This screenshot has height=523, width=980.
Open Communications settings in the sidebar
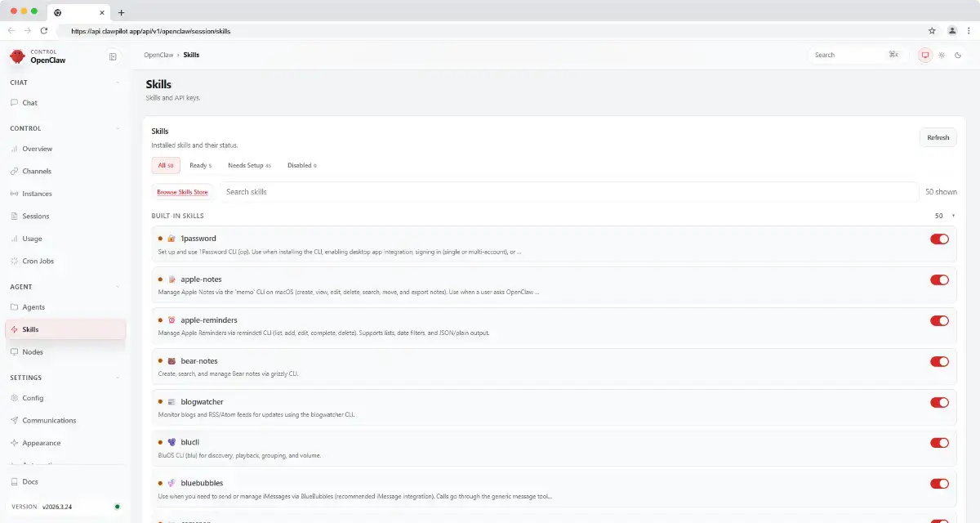pos(65,421)
